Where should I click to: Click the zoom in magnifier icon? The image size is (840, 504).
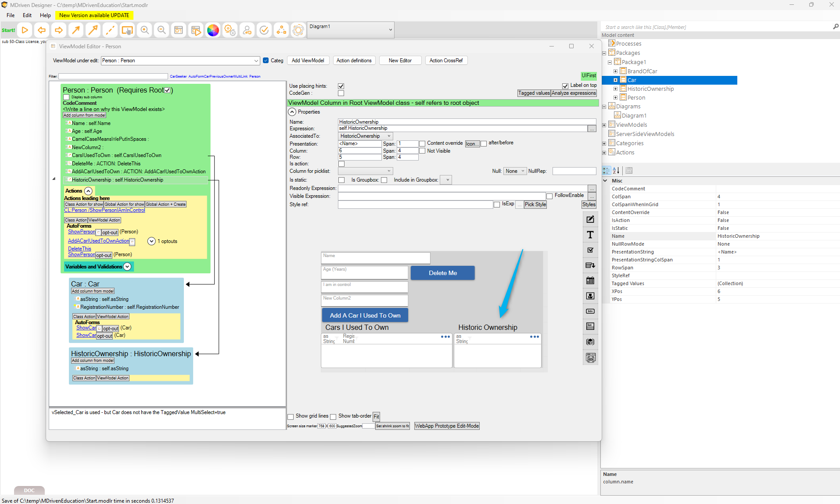[x=144, y=30]
